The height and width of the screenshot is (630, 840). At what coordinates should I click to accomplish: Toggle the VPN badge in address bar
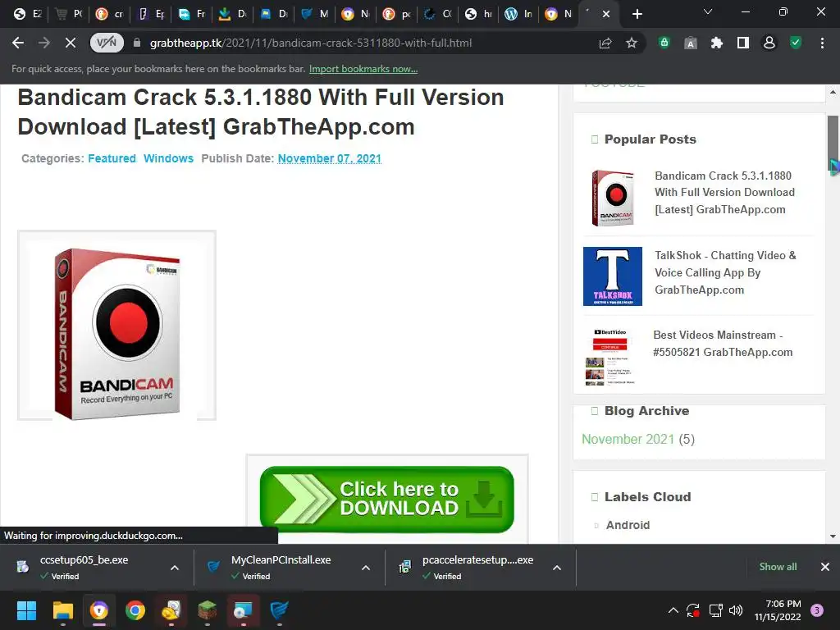click(107, 43)
